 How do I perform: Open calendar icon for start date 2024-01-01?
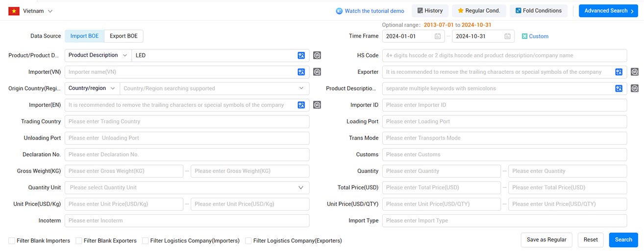click(437, 36)
